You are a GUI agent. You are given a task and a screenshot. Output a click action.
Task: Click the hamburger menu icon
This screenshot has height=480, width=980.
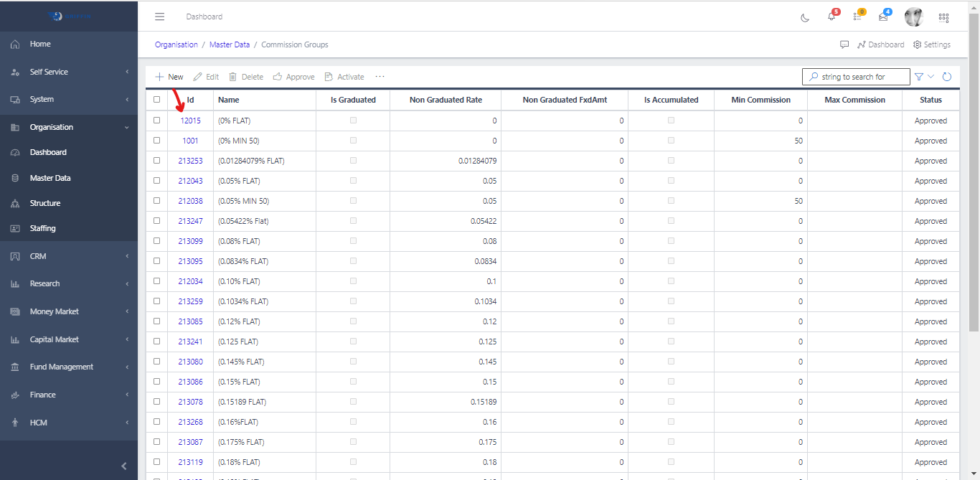(159, 17)
